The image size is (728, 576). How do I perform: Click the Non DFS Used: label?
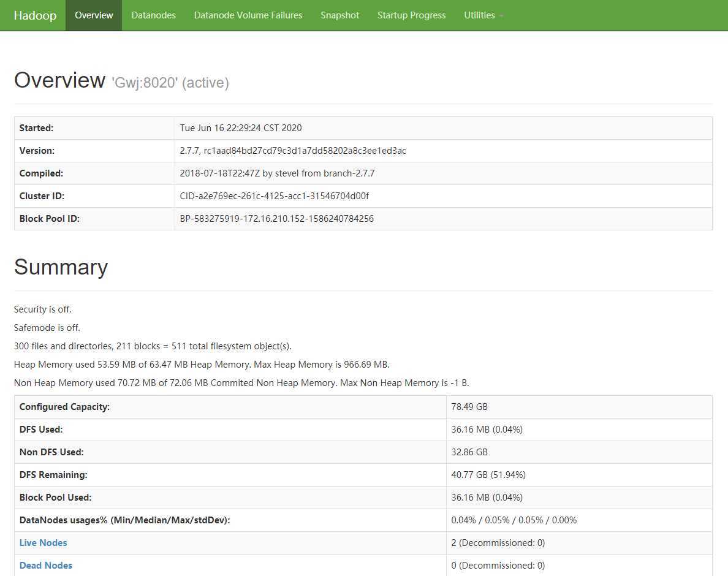(x=51, y=452)
